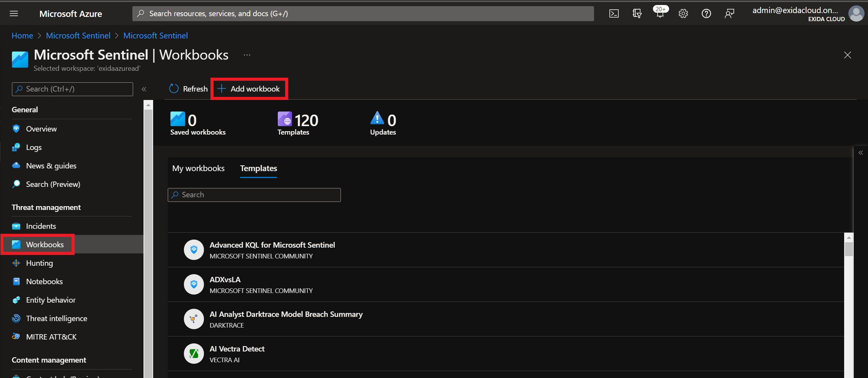Open Incidents under Threat management
This screenshot has width=868, height=378.
pos(41,226)
